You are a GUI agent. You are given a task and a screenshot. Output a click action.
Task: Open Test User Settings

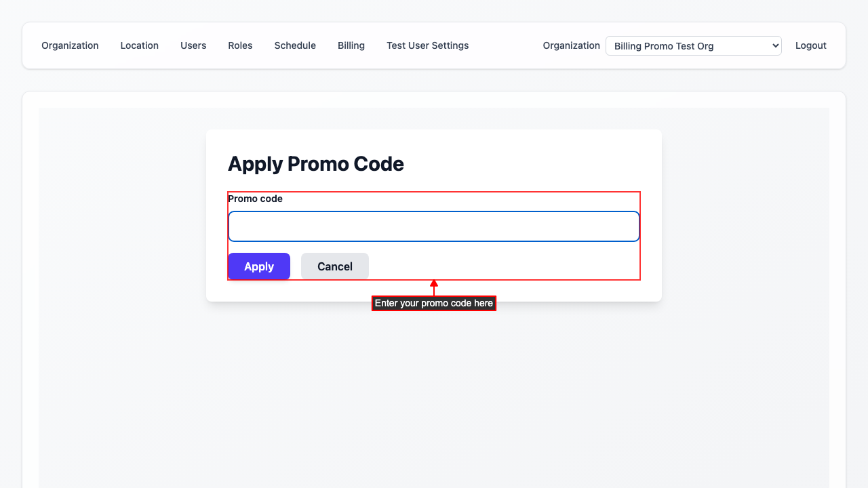428,45
